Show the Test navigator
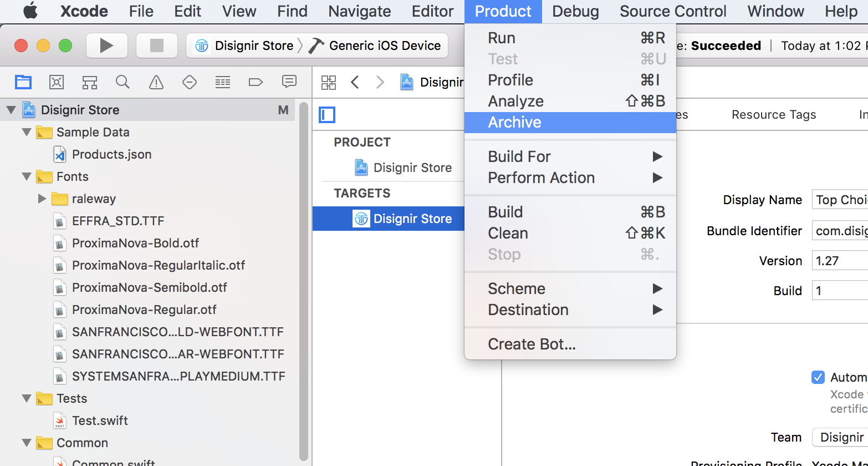Viewport: 868px width, 466px height. (190, 83)
